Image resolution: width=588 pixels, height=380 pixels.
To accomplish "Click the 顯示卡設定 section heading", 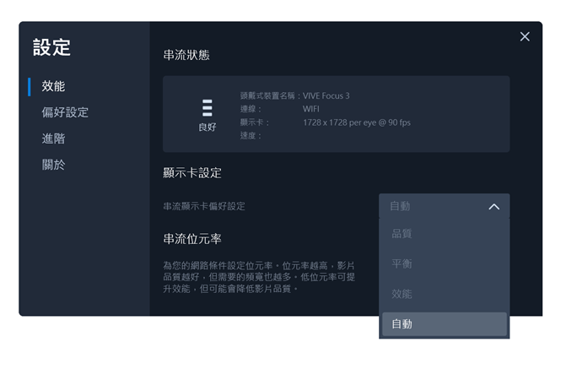I will pos(192,173).
